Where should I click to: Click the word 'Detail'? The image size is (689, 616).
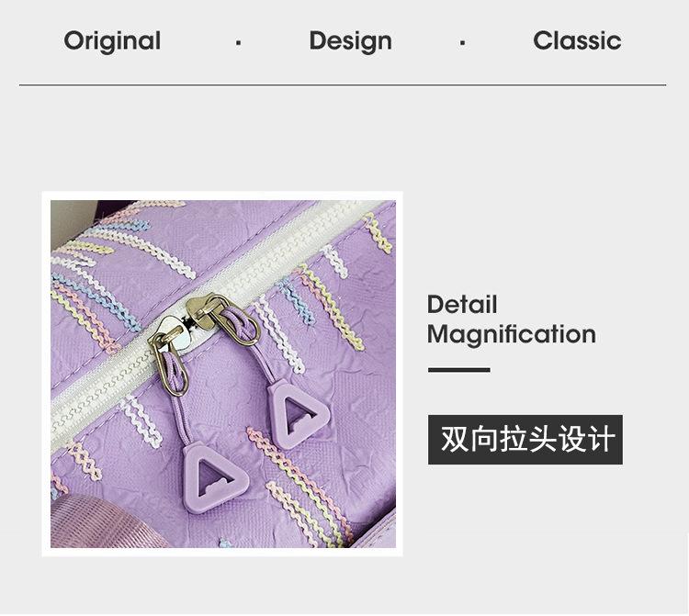click(x=462, y=304)
